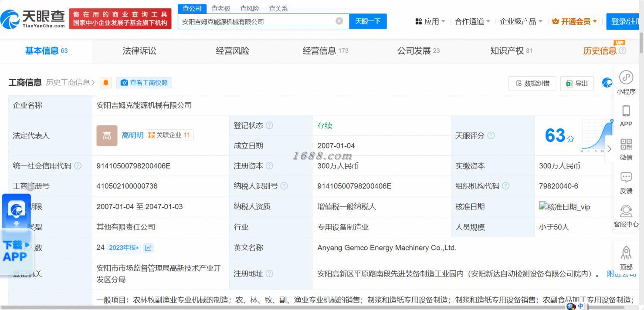Click the 数据纠错 button

pos(532,83)
